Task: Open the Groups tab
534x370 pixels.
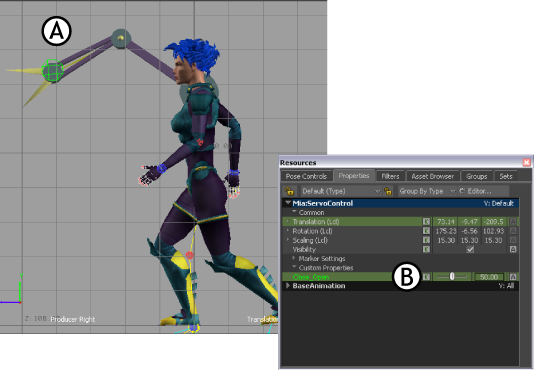Action: 476,176
